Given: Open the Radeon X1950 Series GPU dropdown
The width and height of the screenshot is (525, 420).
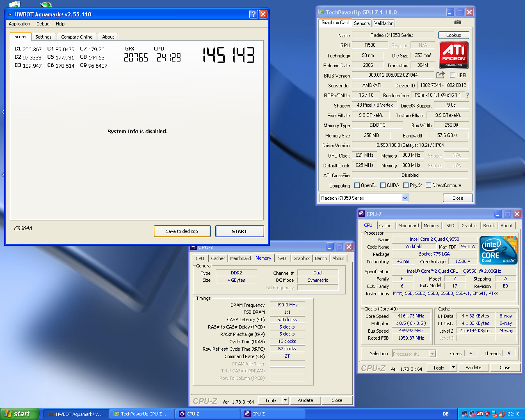Looking at the screenshot, I should (x=364, y=198).
